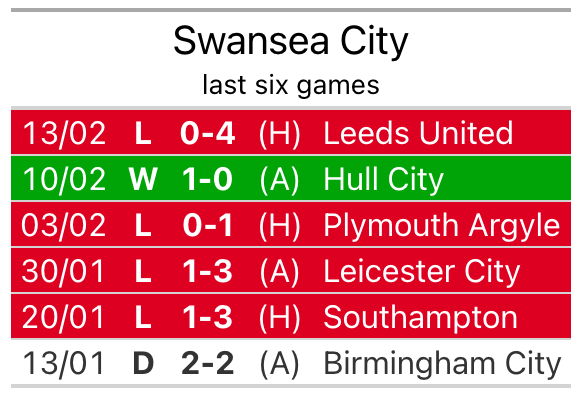Viewport: 580px width, 396px height.
Task: Click the D result for Birmingham
Action: [143, 363]
